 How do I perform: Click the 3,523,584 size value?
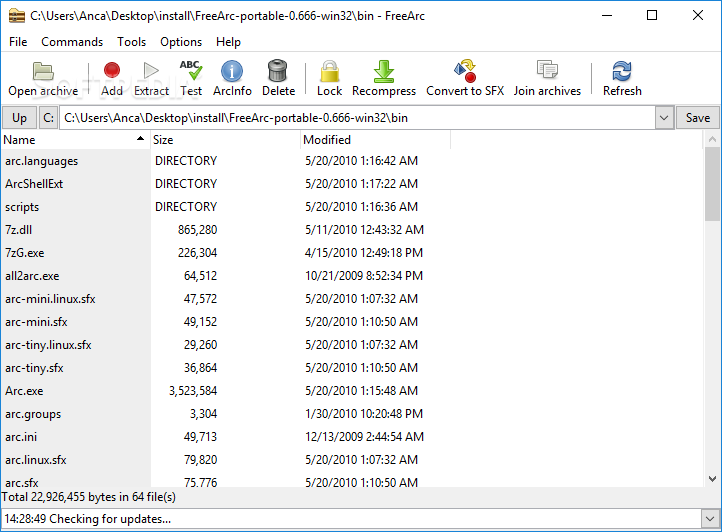(193, 391)
